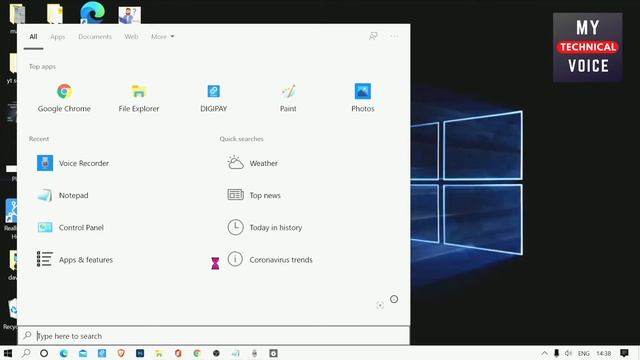Screen dimensions: 640x360
Task: Open the clock showing 14:38
Action: 603,353
